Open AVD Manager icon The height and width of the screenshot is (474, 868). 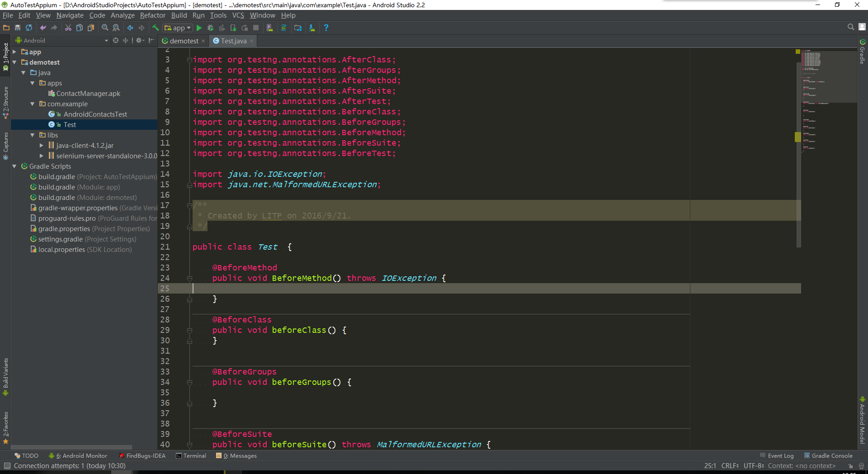270,28
